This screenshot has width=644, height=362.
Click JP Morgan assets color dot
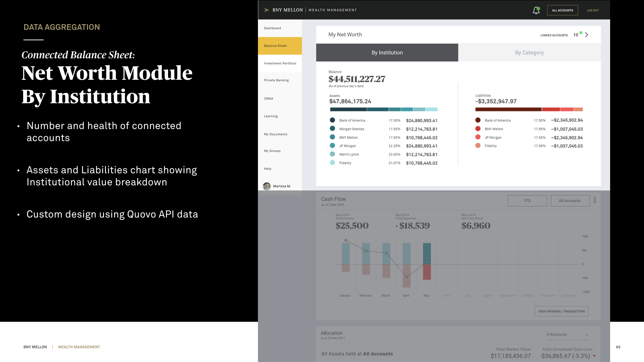(x=332, y=145)
